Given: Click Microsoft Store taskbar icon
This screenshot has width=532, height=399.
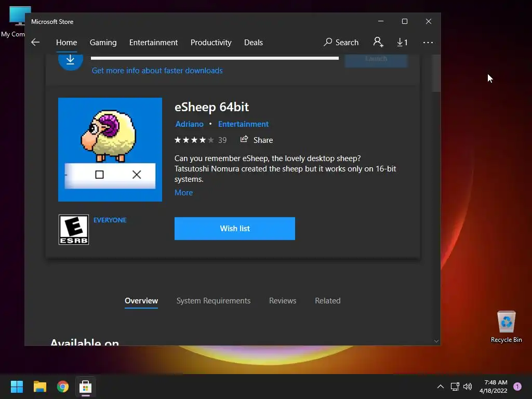Looking at the screenshot, I should [86, 387].
